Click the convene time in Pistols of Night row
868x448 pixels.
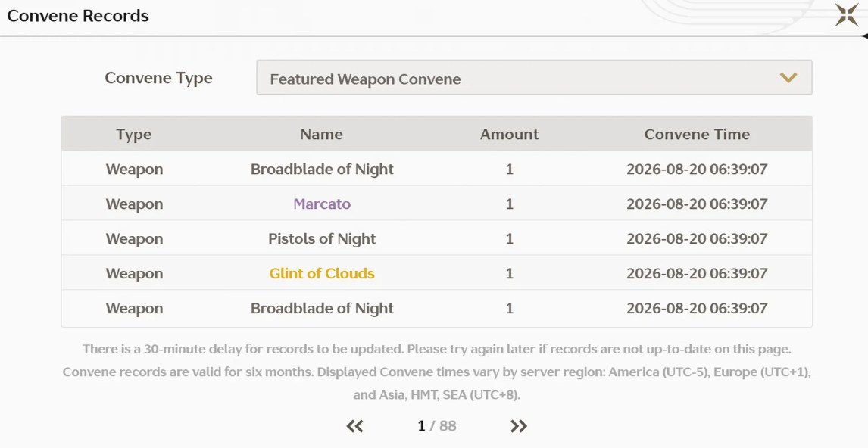[x=697, y=239]
